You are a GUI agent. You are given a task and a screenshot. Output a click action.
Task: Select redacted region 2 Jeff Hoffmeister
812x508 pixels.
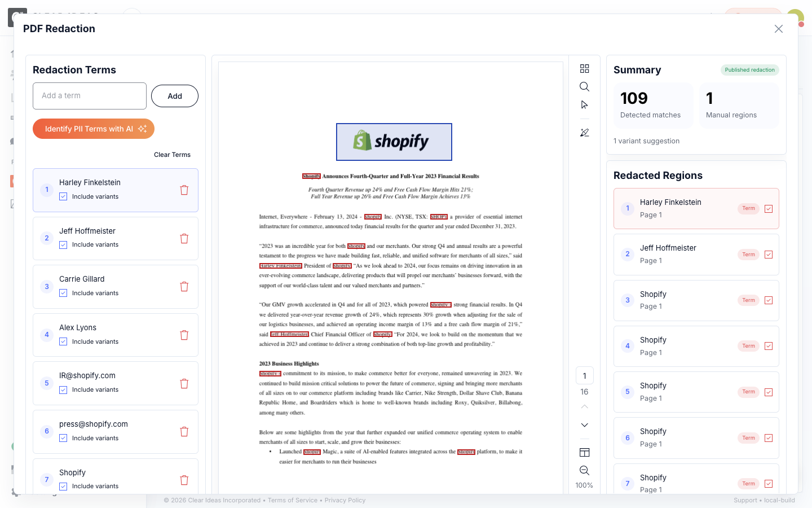696,255
